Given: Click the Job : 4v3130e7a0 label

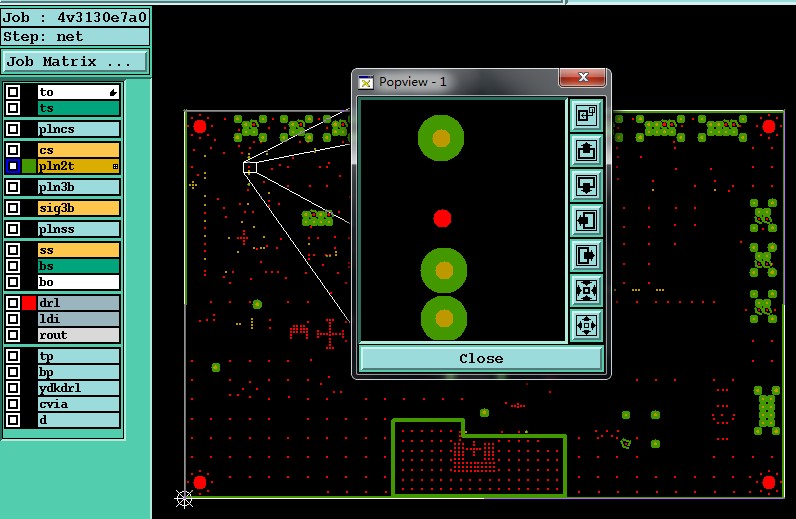Looking at the screenshot, I should [x=75, y=18].
